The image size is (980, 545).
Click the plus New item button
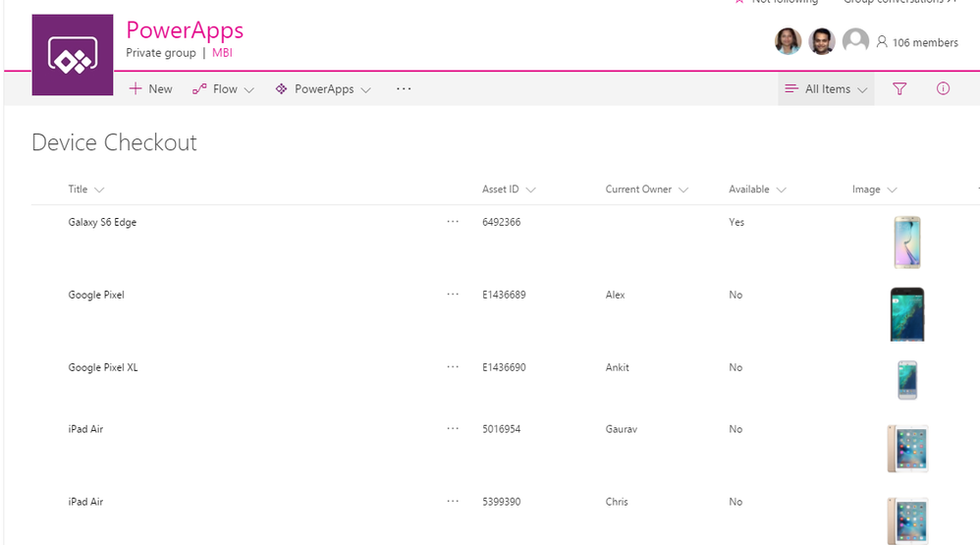150,88
